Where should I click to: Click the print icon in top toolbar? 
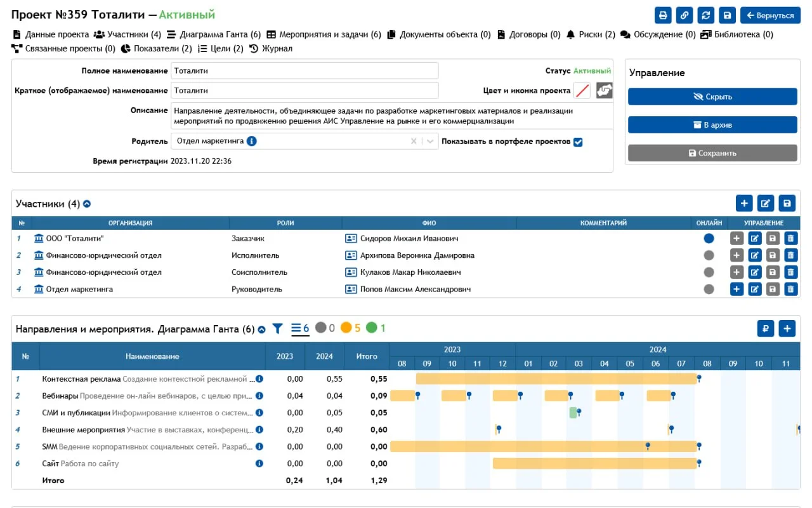tap(663, 15)
